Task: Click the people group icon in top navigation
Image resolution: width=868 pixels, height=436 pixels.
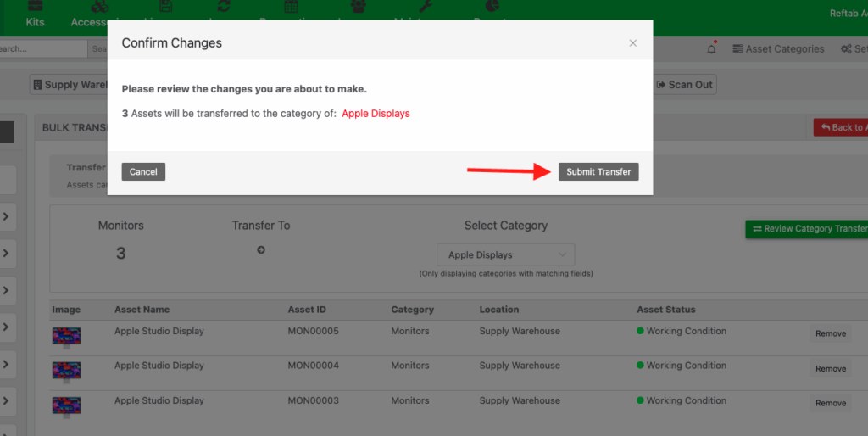Action: pyautogui.click(x=359, y=6)
